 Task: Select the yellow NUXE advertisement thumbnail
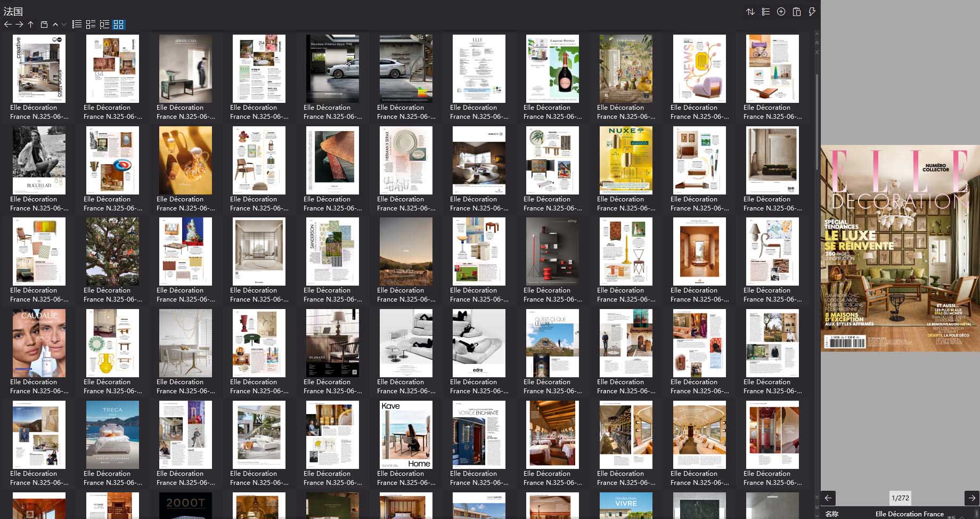[x=626, y=160]
